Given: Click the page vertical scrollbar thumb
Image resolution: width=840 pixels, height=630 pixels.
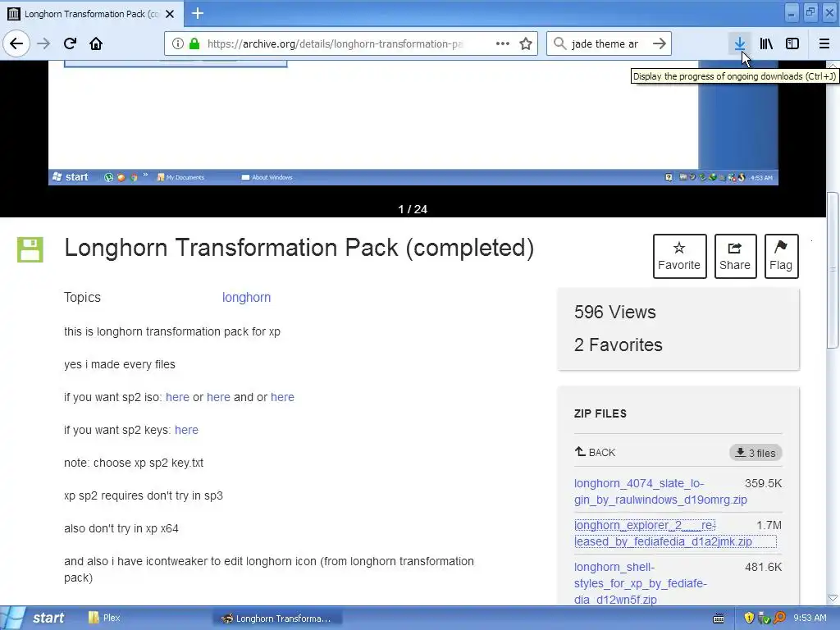Looking at the screenshot, I should (x=833, y=271).
